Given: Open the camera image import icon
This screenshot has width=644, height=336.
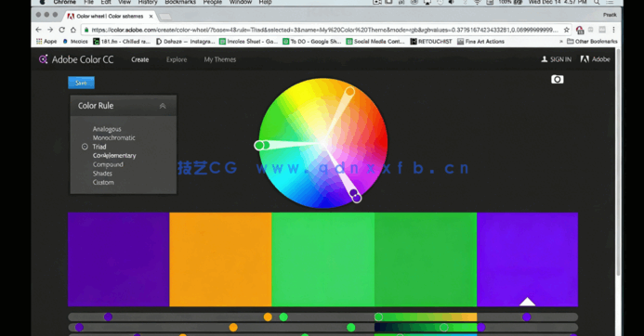Looking at the screenshot, I should (557, 79).
